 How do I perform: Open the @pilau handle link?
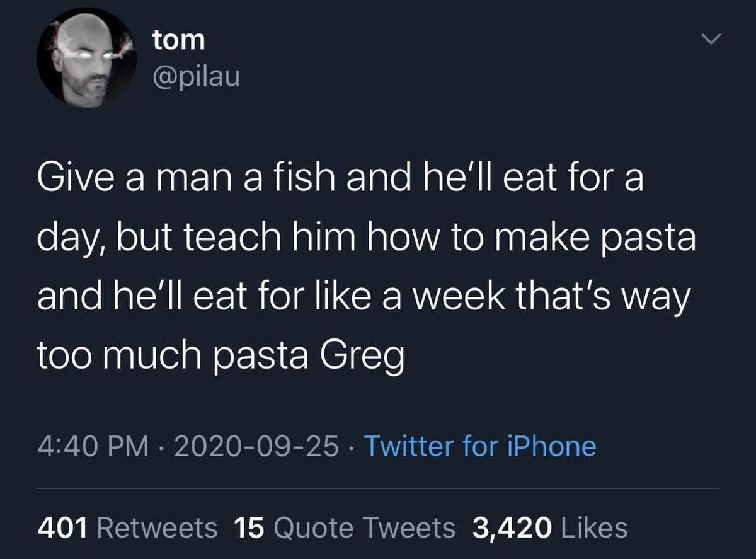point(196,78)
